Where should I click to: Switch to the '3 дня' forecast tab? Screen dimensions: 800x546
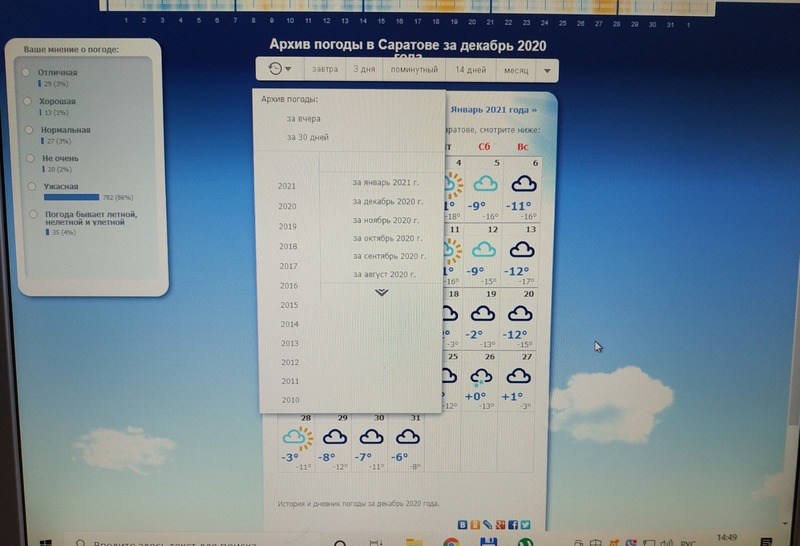tap(364, 69)
